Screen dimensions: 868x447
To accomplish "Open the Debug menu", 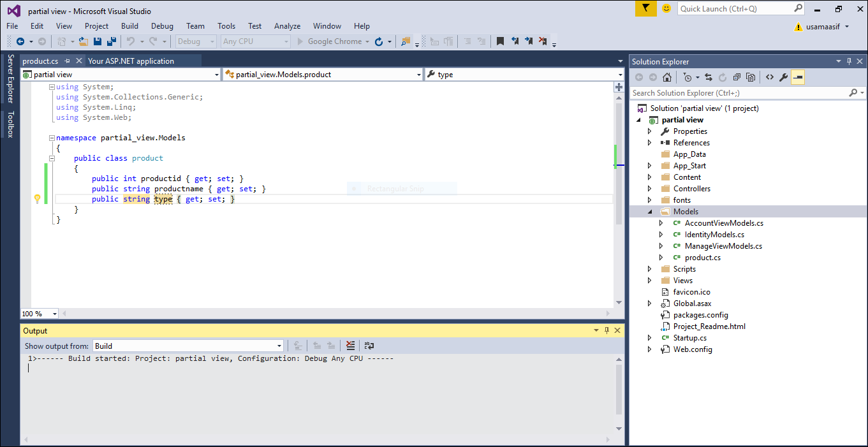I will click(162, 26).
